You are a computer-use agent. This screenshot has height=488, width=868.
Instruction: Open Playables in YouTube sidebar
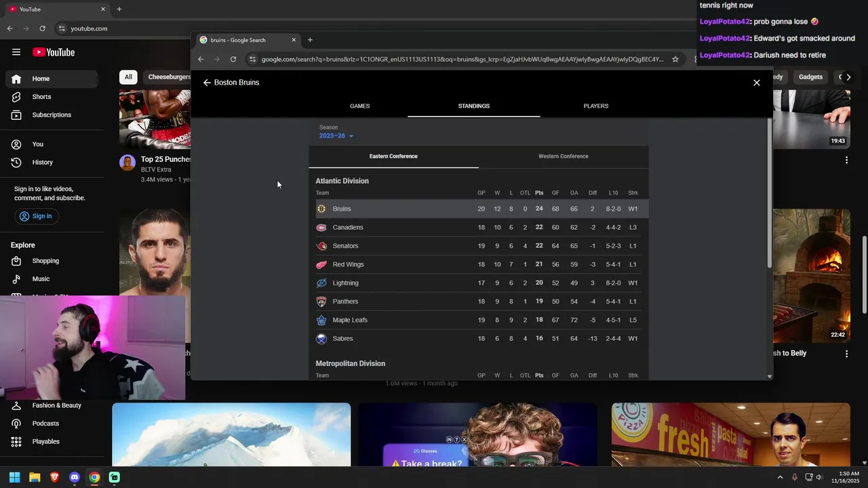(52, 442)
